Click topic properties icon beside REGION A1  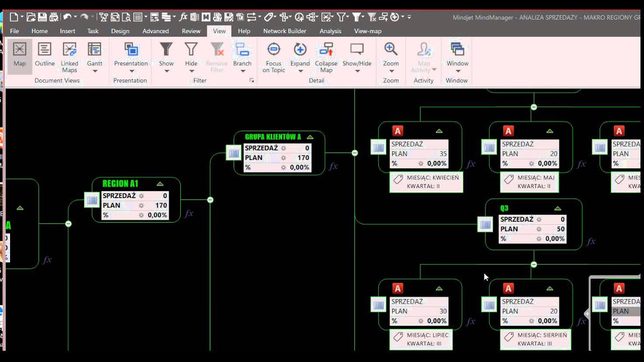click(x=92, y=200)
